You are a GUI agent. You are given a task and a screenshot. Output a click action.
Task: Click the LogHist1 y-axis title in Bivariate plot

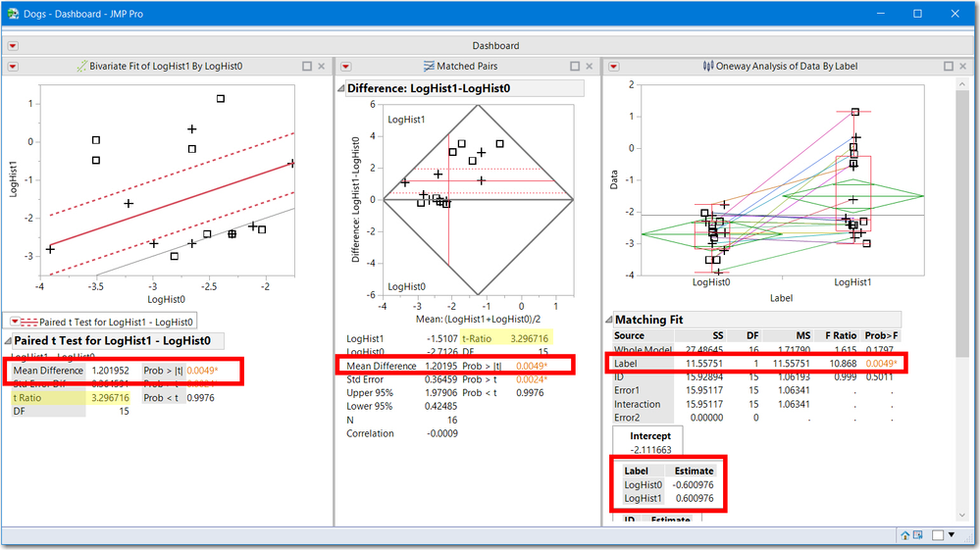[x=13, y=179]
